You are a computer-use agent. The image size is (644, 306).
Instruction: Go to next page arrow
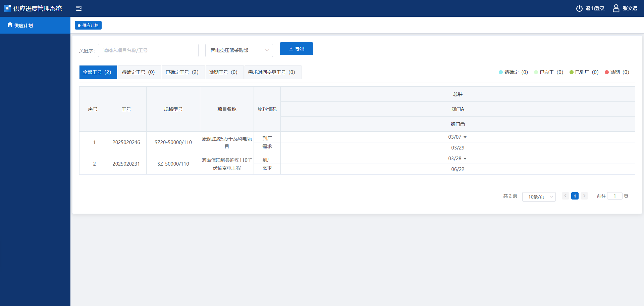coord(584,196)
